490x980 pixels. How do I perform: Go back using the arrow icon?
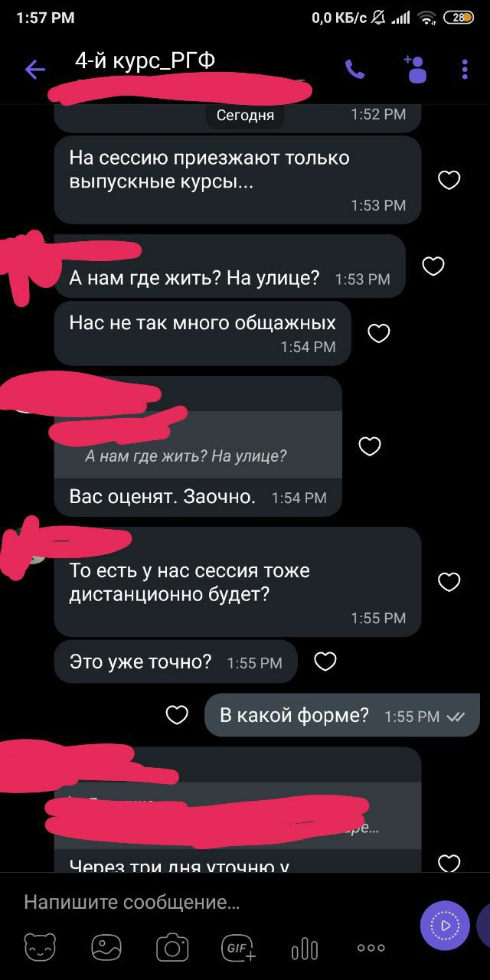click(x=35, y=70)
